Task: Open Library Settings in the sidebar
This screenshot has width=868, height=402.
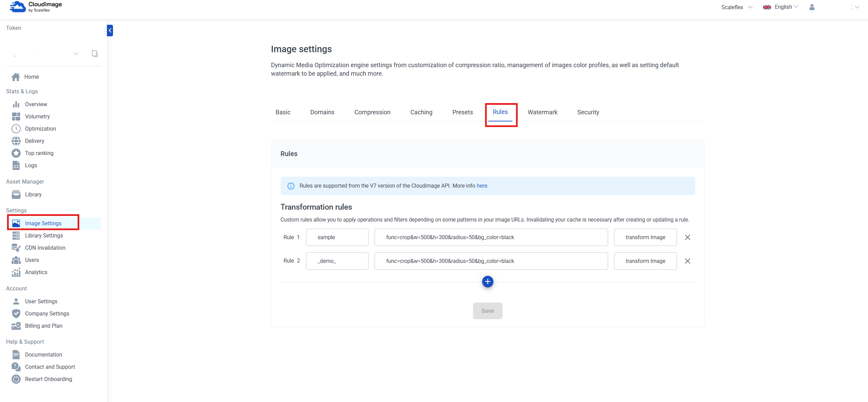Action: [x=44, y=235]
